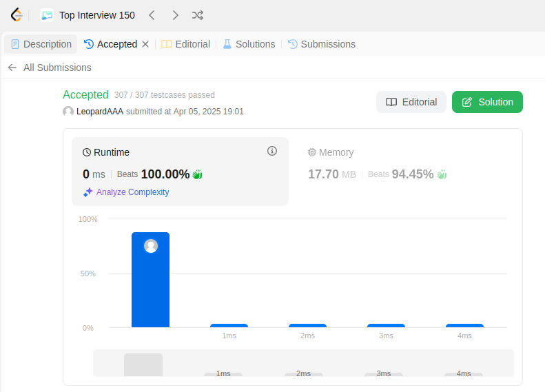Click the Accepted status heading
This screenshot has height=392, width=545.
coord(85,94)
